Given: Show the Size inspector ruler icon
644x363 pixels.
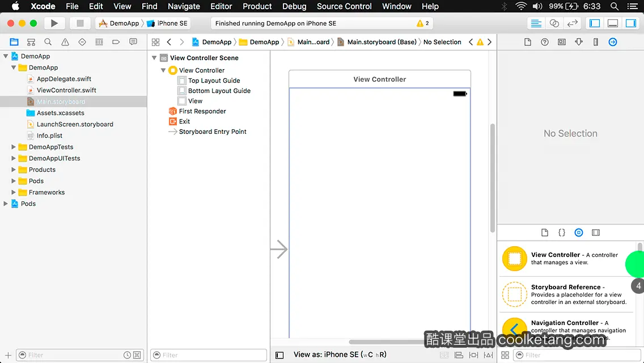Looking at the screenshot, I should point(596,42).
